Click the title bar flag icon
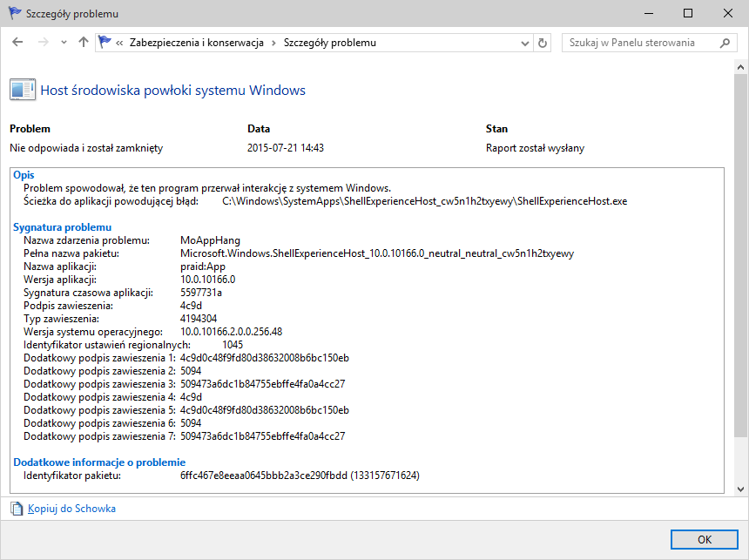This screenshot has width=749, height=560. 15,13
